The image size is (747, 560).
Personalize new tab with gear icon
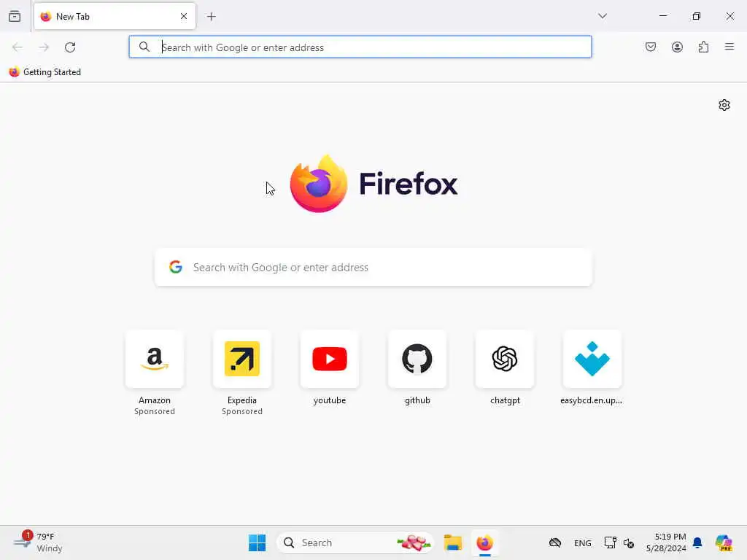click(x=724, y=105)
